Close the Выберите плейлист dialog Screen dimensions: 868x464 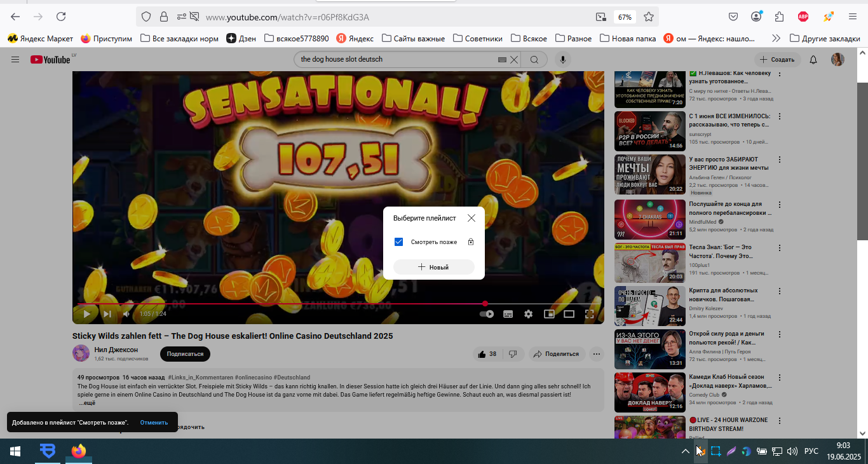[x=471, y=218]
